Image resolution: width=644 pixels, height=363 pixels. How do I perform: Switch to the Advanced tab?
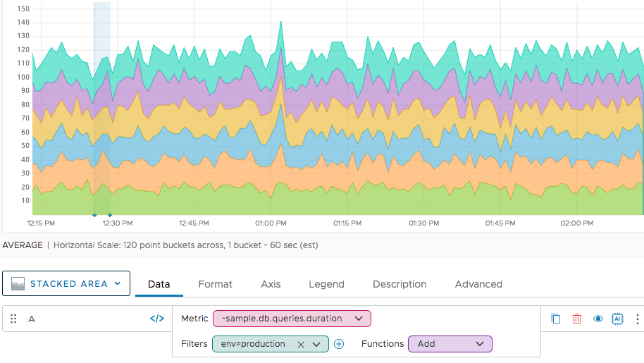[478, 284]
